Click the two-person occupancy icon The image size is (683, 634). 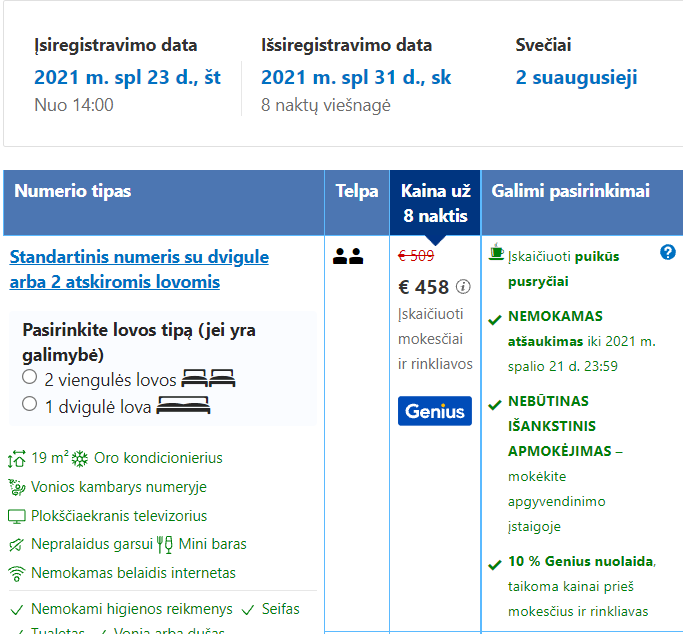(348, 256)
